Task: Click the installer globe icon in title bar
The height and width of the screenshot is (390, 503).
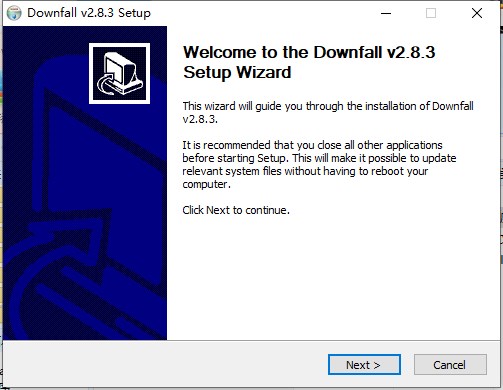Action: coord(14,13)
